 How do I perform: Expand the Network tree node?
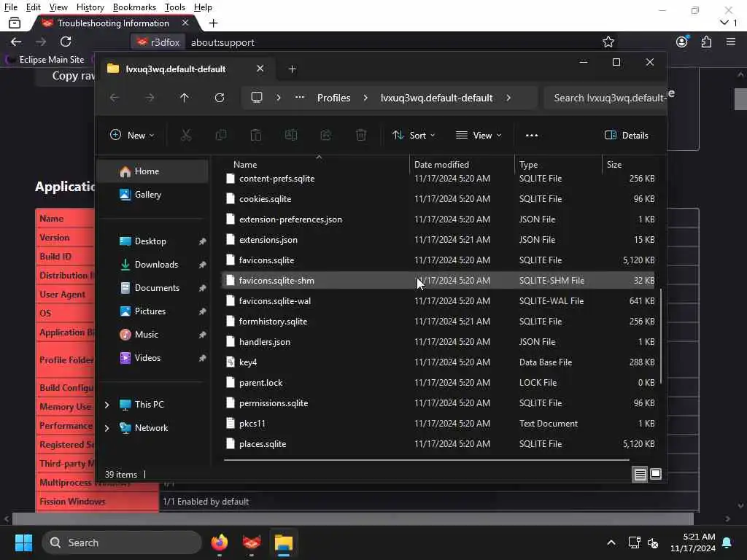[107, 428]
